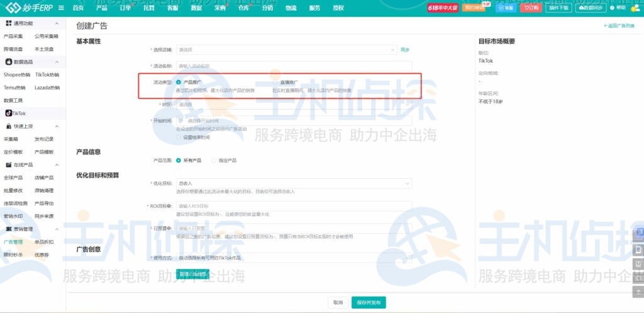This screenshot has width=644, height=313.
Task: Open the 采购 top menu
Action: [220, 8]
